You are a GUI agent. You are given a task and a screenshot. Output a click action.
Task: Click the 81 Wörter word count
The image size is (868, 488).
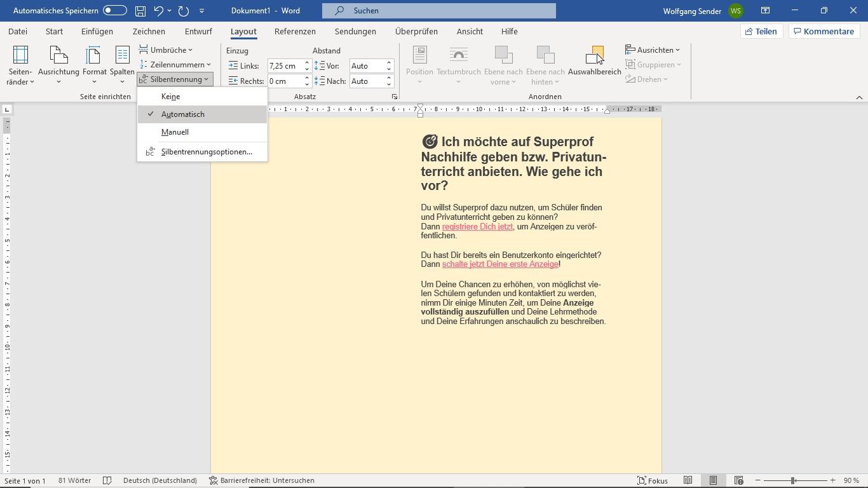(x=74, y=480)
